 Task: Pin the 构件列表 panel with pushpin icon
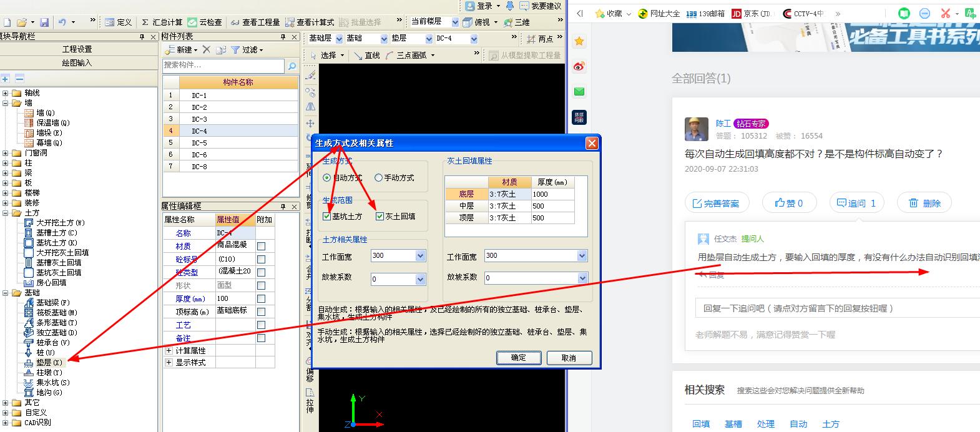click(283, 37)
